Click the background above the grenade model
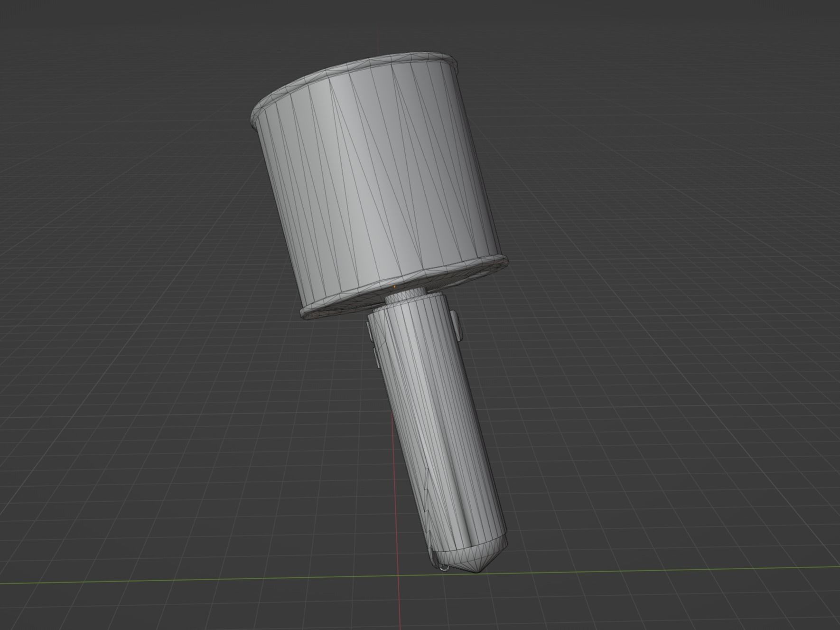 point(380,24)
